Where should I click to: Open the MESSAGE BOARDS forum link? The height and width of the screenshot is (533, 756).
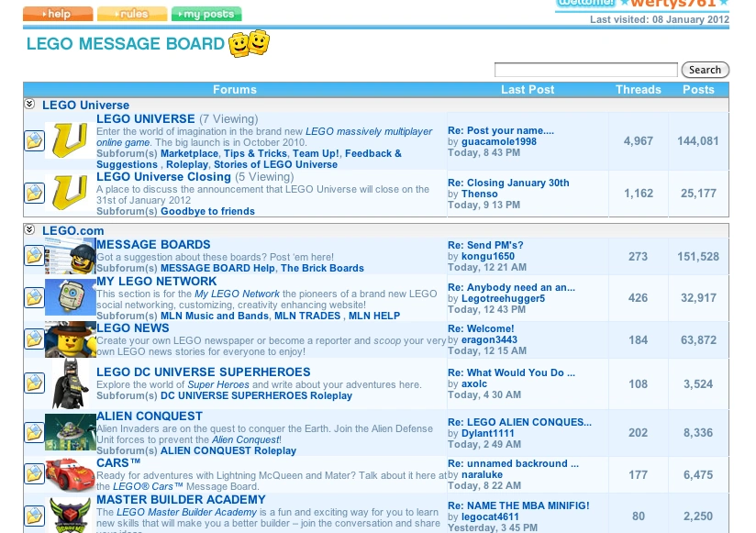pyautogui.click(x=153, y=244)
